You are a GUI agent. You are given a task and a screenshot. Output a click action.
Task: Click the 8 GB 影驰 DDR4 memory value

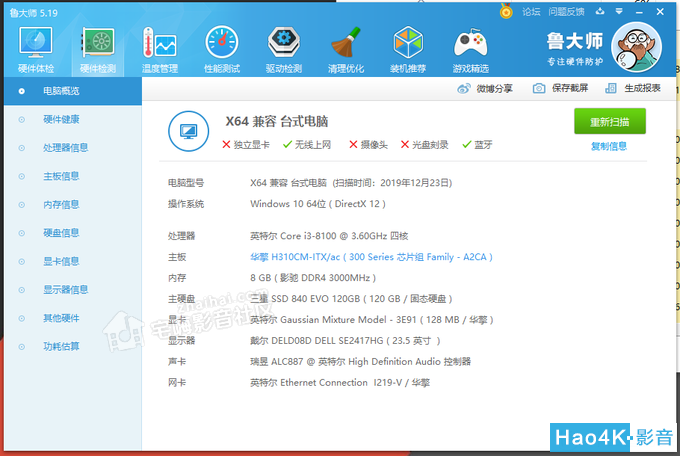[313, 278]
